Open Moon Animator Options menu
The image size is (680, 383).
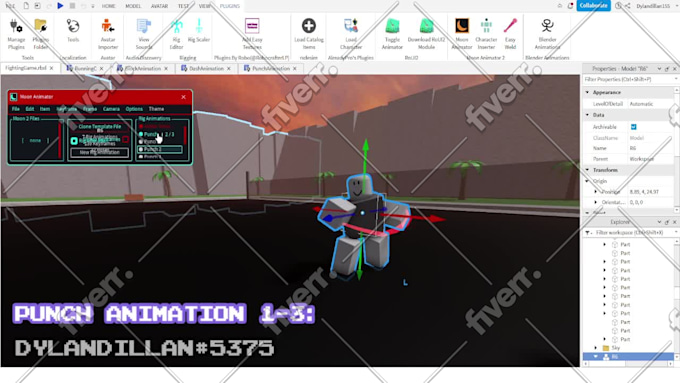134,109
